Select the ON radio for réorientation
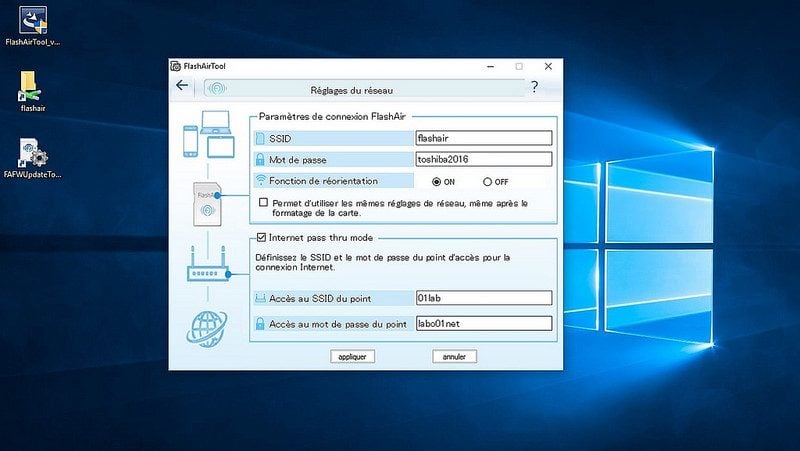 tap(437, 182)
